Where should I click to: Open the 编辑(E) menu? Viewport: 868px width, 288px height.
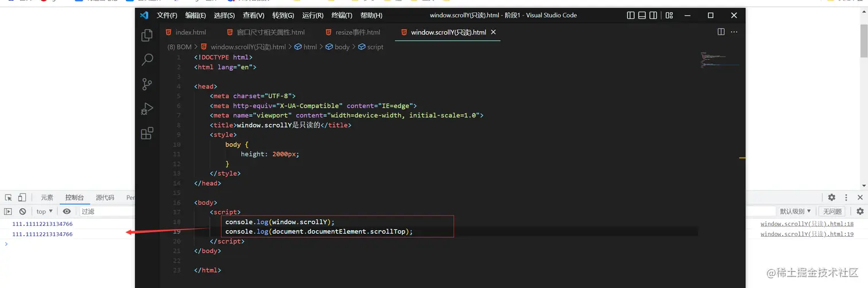click(196, 16)
